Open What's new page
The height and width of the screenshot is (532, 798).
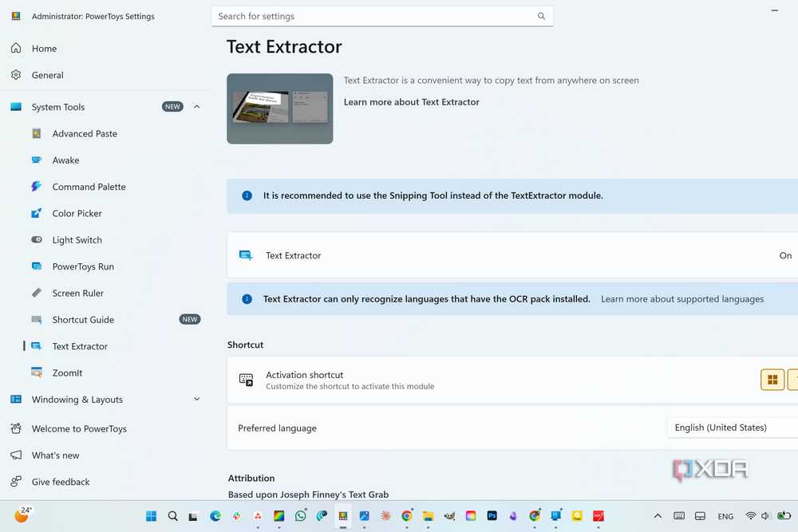click(55, 455)
